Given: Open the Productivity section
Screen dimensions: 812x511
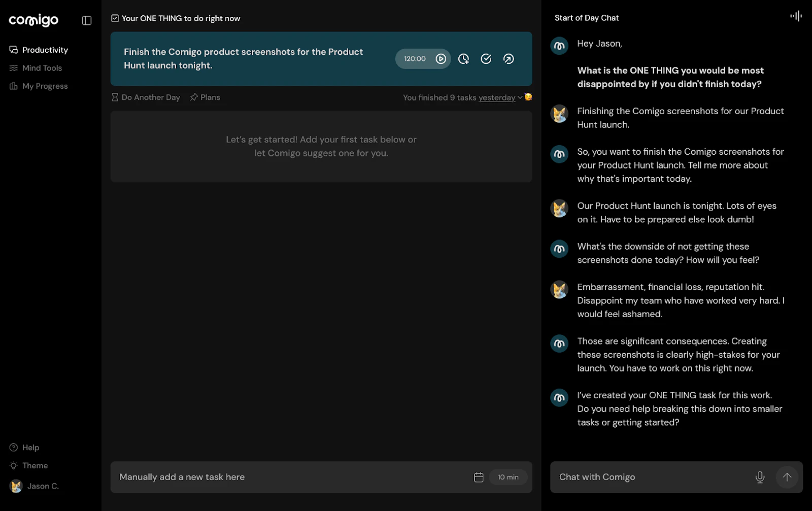Looking at the screenshot, I should (39, 50).
